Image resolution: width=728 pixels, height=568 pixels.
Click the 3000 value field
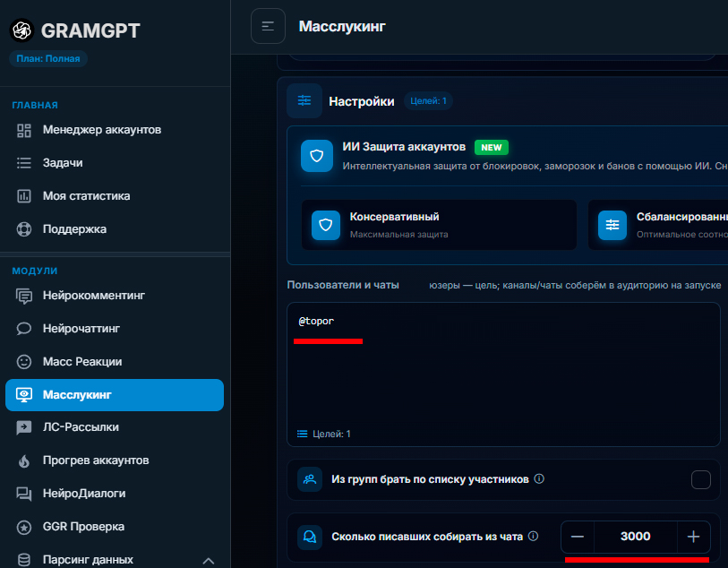click(636, 537)
